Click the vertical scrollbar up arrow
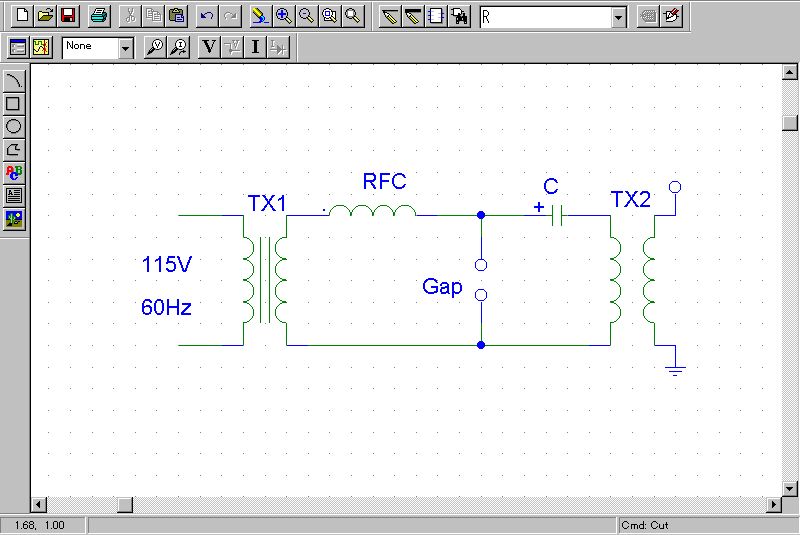 pos(789,75)
